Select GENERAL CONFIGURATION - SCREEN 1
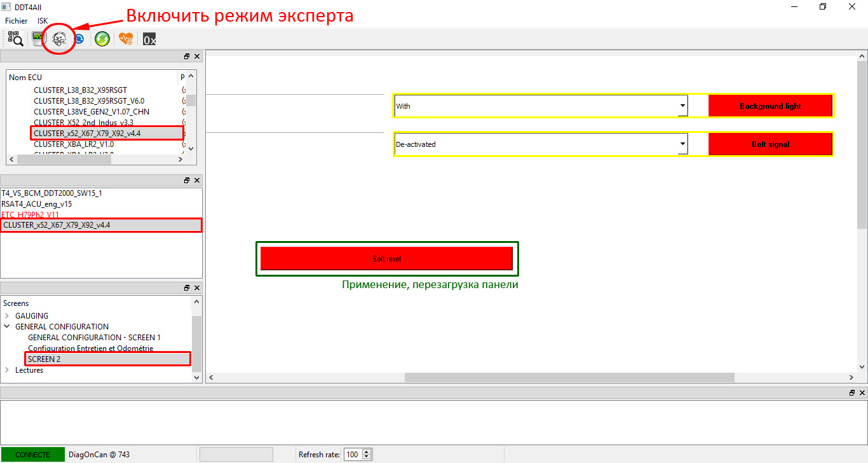The height and width of the screenshot is (463, 868). point(94,337)
